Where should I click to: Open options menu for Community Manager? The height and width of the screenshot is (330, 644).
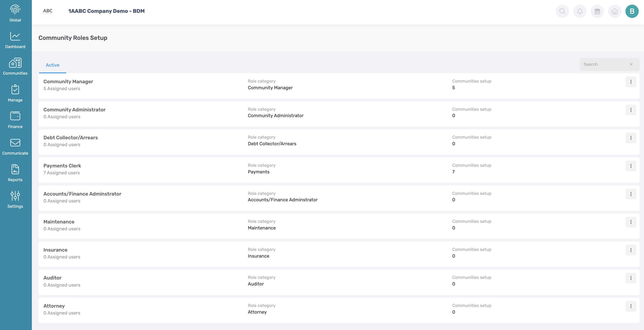coord(631,82)
